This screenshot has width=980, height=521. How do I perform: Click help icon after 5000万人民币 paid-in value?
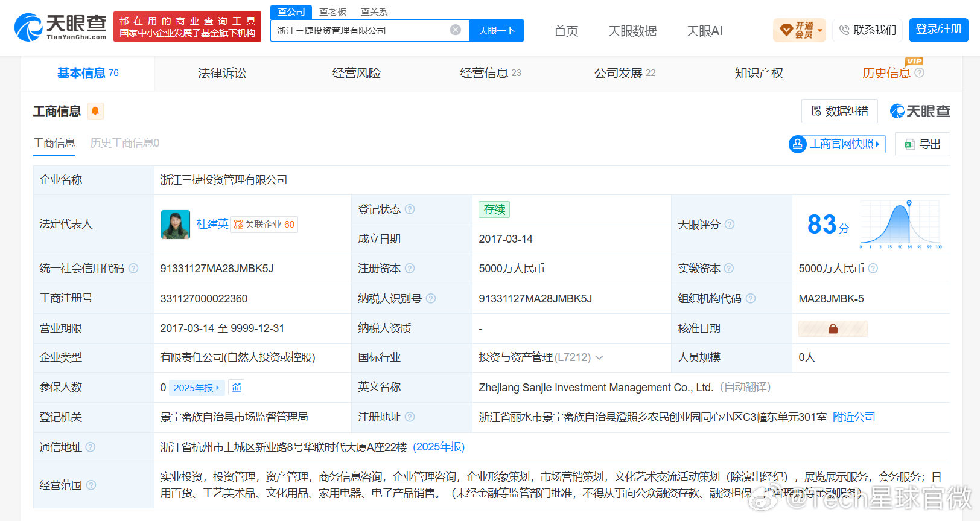(873, 268)
